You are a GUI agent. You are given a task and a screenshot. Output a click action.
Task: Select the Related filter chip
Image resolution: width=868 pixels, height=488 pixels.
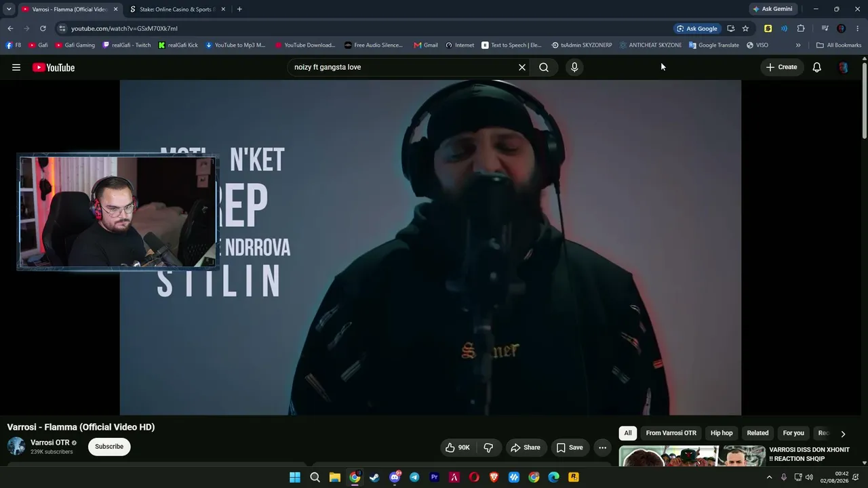tap(757, 433)
